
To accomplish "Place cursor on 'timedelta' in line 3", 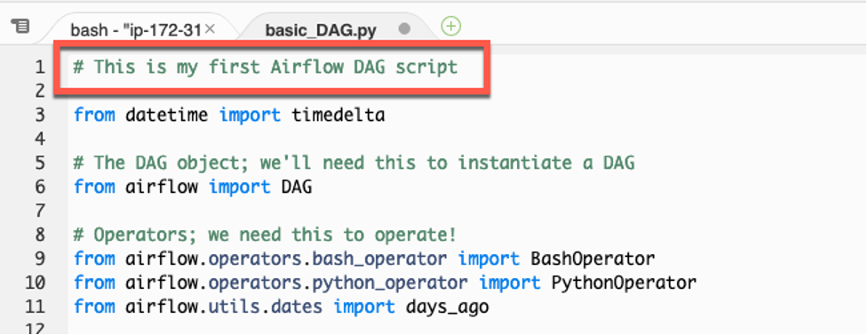I will (x=338, y=116).
